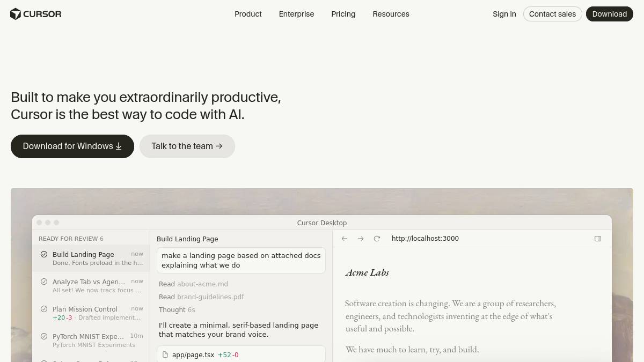Image resolution: width=644 pixels, height=362 pixels.
Task: Click the Build Landing Page chat title
Action: (x=187, y=239)
